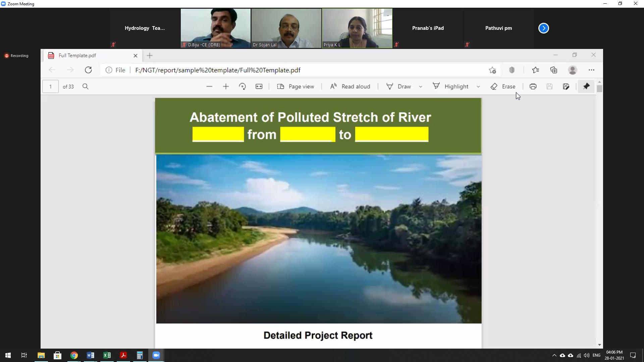
Task: Show next participants with blue arrow
Action: coord(544,28)
